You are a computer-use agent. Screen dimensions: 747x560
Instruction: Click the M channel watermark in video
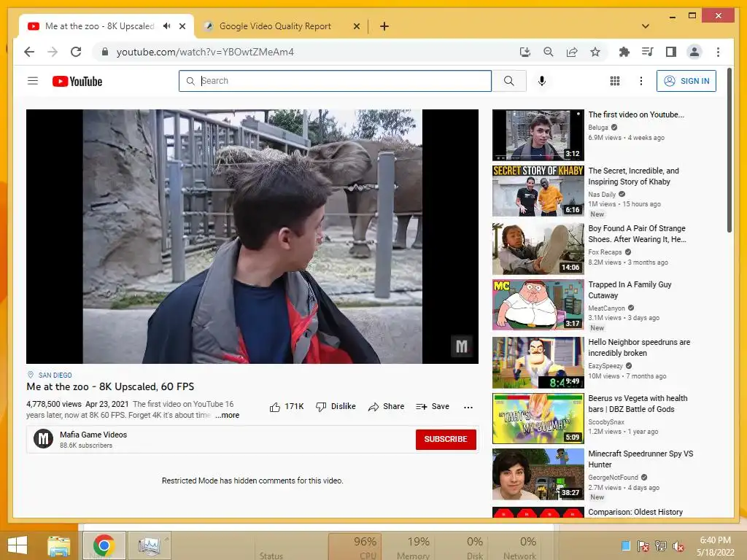click(462, 346)
